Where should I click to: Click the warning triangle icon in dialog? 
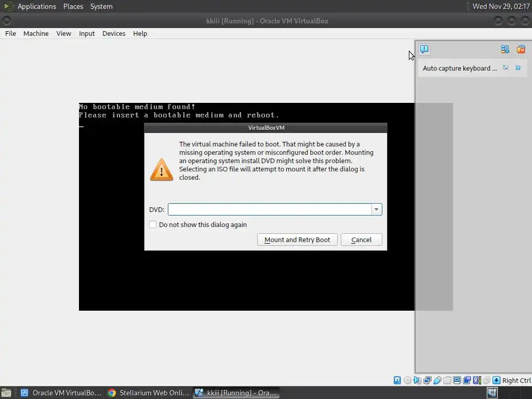(162, 169)
